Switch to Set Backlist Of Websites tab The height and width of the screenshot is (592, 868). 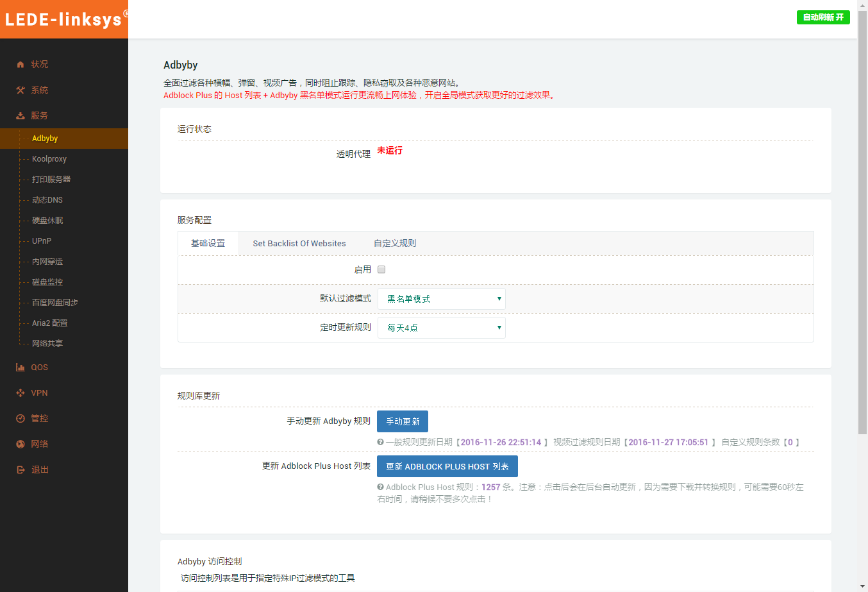pyautogui.click(x=299, y=244)
